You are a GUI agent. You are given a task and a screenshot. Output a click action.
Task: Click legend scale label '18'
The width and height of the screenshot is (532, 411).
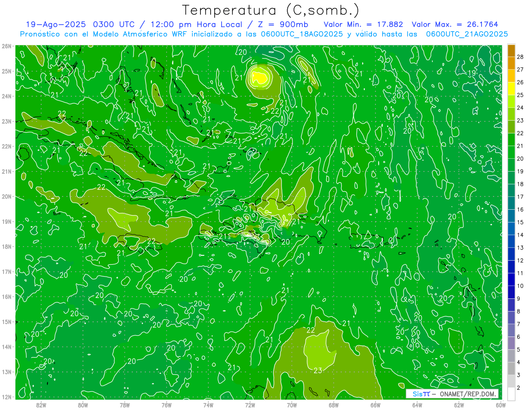pos(520,184)
